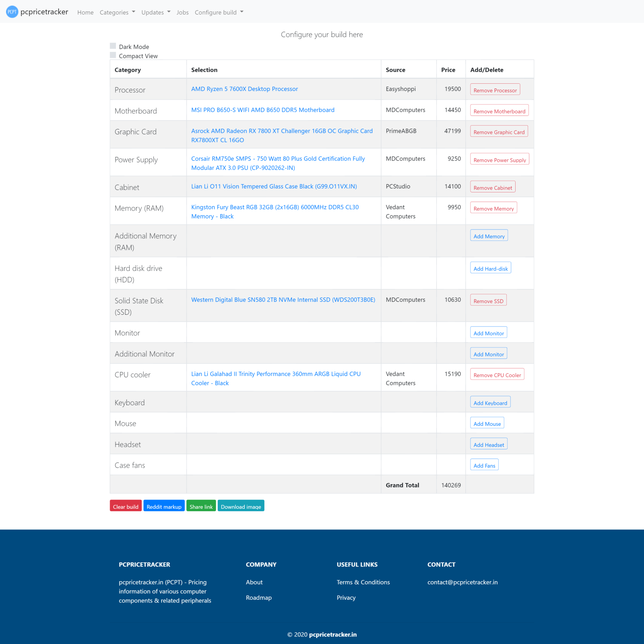This screenshot has width=644, height=644.
Task: Click the PCPT logo icon
Action: [12, 12]
